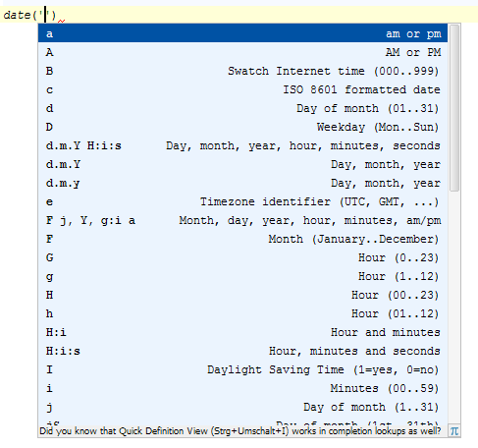Viewport: 478px width, 448px height.
Task: Select the 'a' am or pm completion
Action: coord(242,33)
